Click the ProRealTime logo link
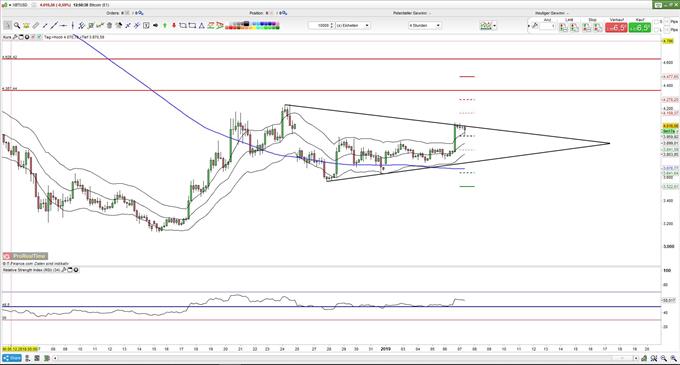Screen dimensions: 680x365 tap(25, 256)
